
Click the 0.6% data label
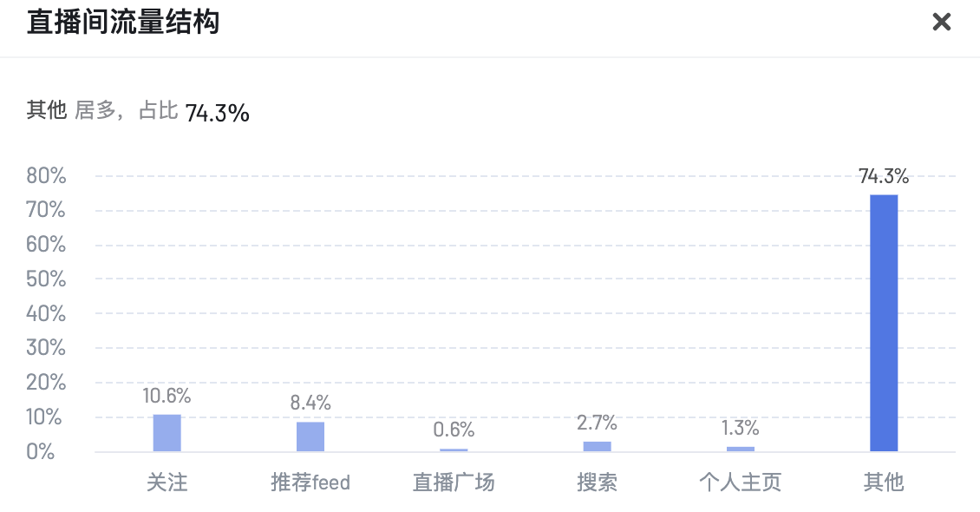tap(454, 430)
